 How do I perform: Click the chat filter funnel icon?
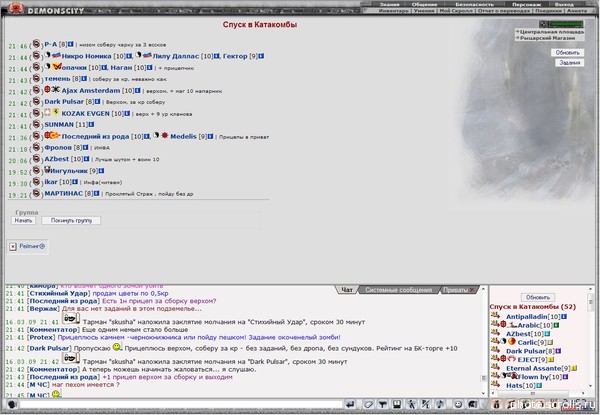382,404
